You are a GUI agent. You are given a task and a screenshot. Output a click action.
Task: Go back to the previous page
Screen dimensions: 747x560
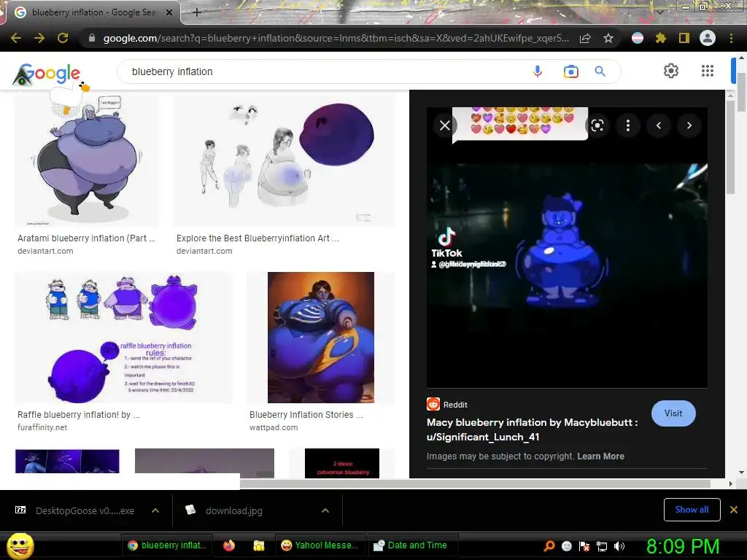pyautogui.click(x=16, y=38)
